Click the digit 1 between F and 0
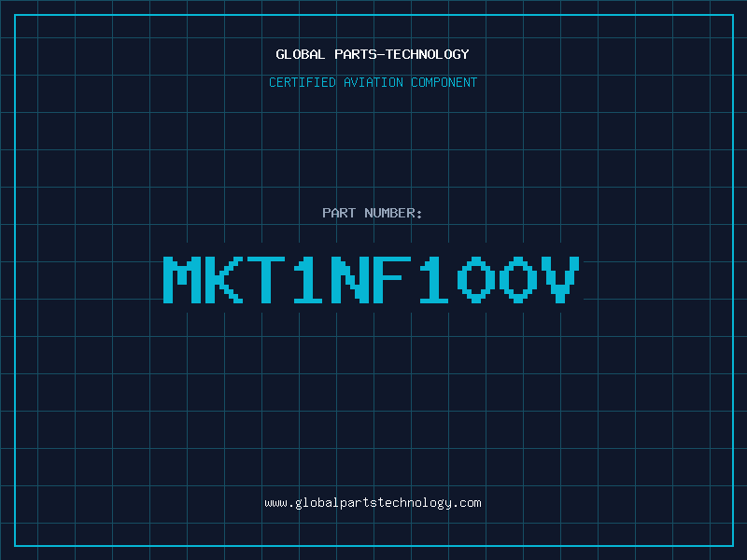 (434, 280)
